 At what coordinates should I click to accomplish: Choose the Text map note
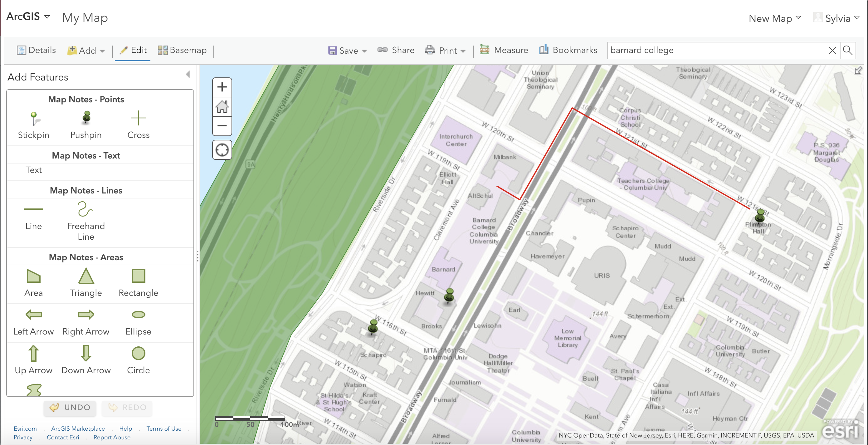33,170
